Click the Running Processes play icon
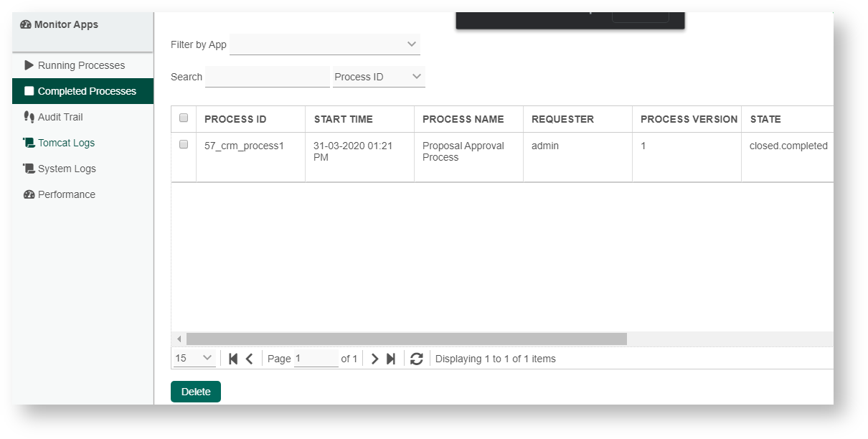The width and height of the screenshot is (868, 439). [29, 65]
